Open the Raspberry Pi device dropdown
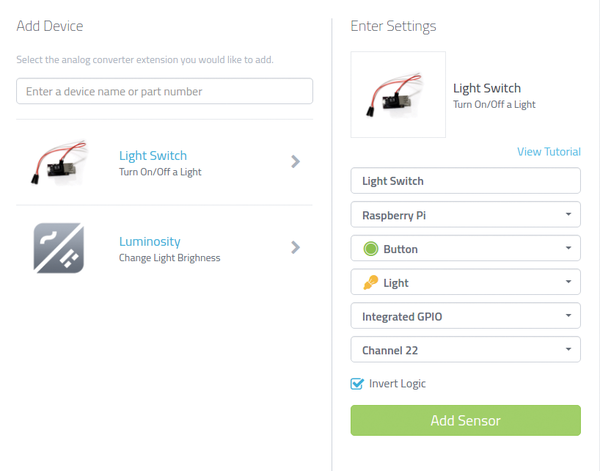600x471 pixels. pyautogui.click(x=465, y=215)
